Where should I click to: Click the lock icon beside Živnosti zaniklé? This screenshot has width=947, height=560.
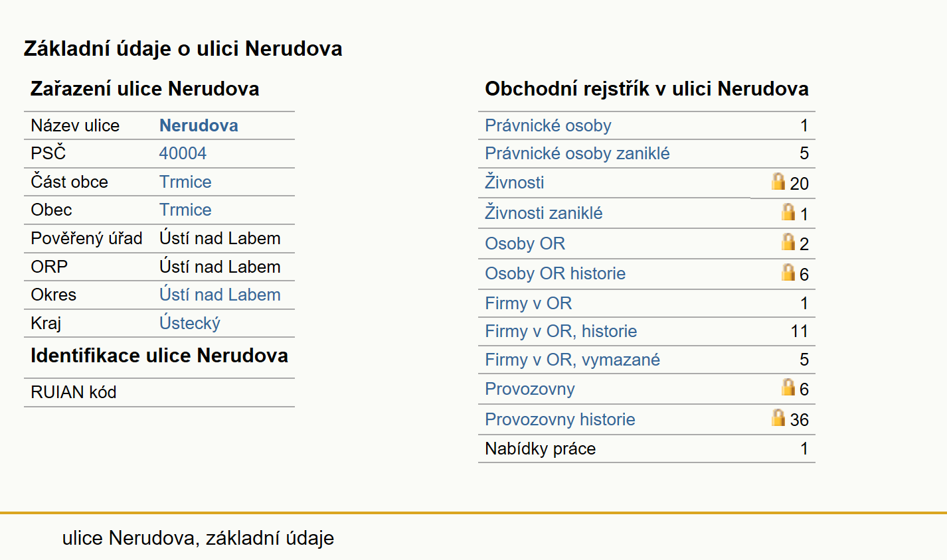coord(788,212)
